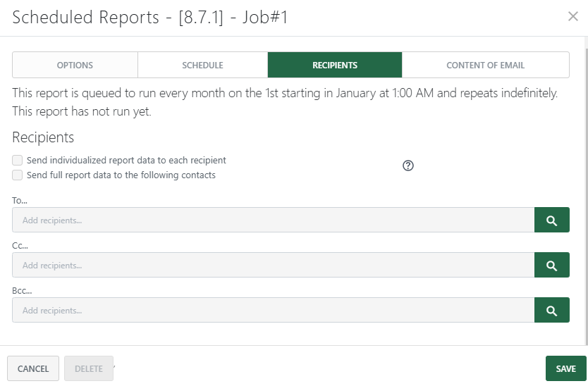The width and height of the screenshot is (588, 386).
Task: Cancel the scheduled report changes
Action: pyautogui.click(x=33, y=368)
